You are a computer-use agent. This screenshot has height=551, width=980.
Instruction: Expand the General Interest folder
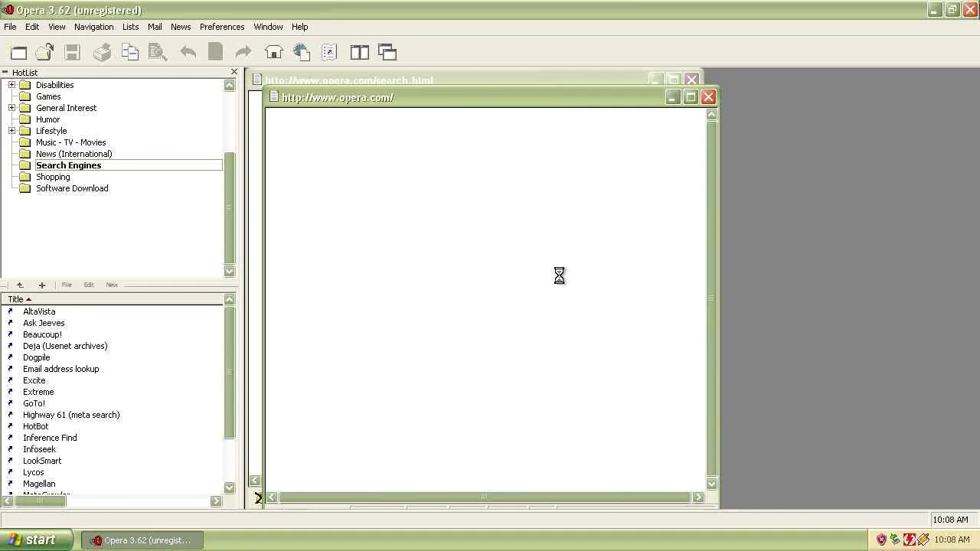11,108
